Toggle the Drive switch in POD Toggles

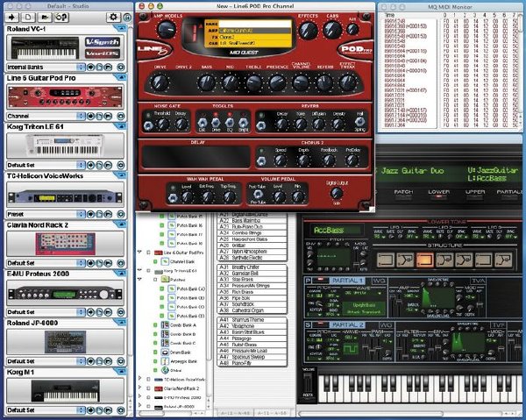[x=216, y=124]
